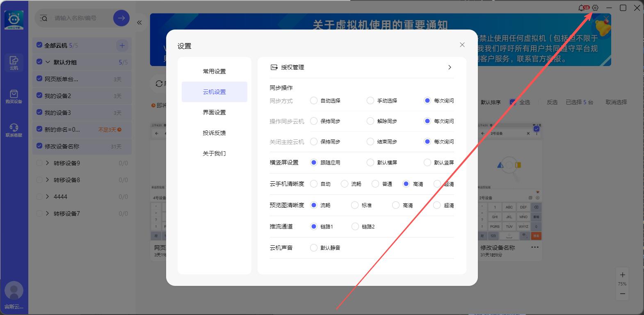Select 手动选择 for 同步方式

370,100
